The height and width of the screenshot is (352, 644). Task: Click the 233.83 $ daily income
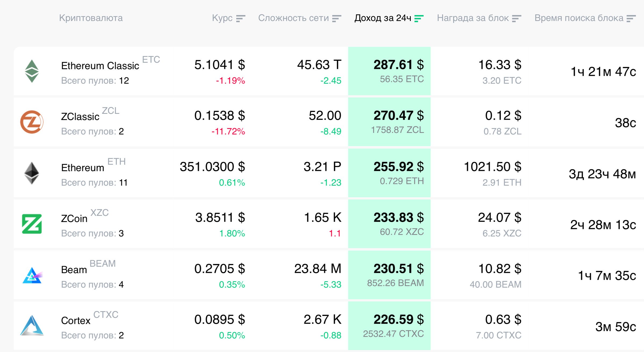[x=399, y=218]
